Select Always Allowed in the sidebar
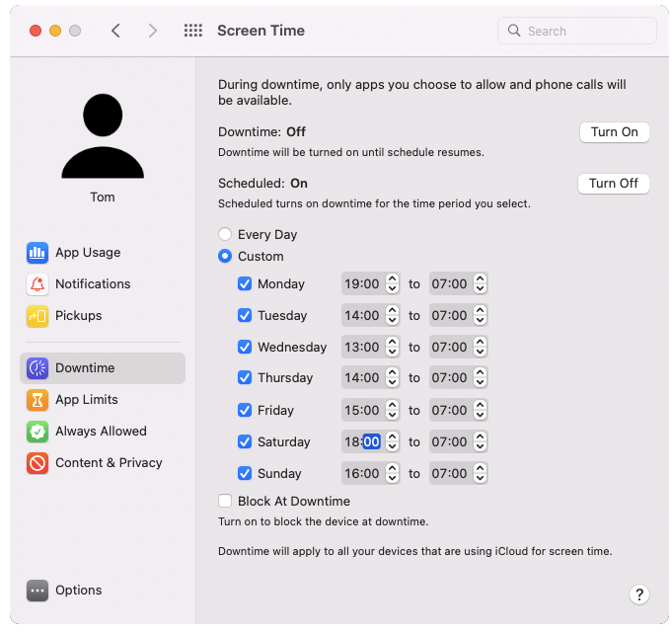 coord(103,432)
